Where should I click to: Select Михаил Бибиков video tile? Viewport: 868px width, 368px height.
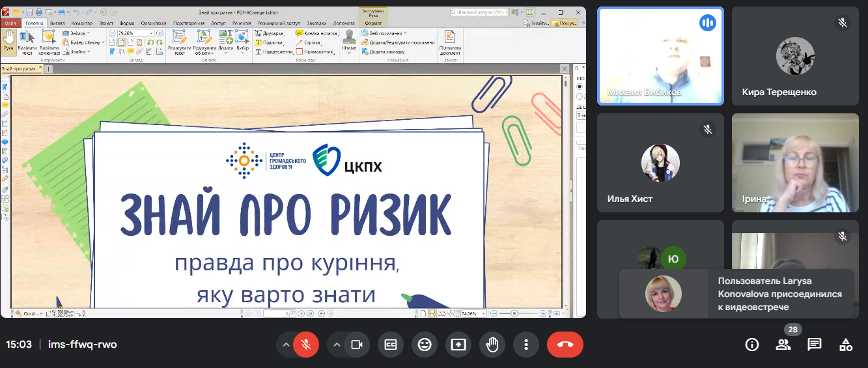660,55
